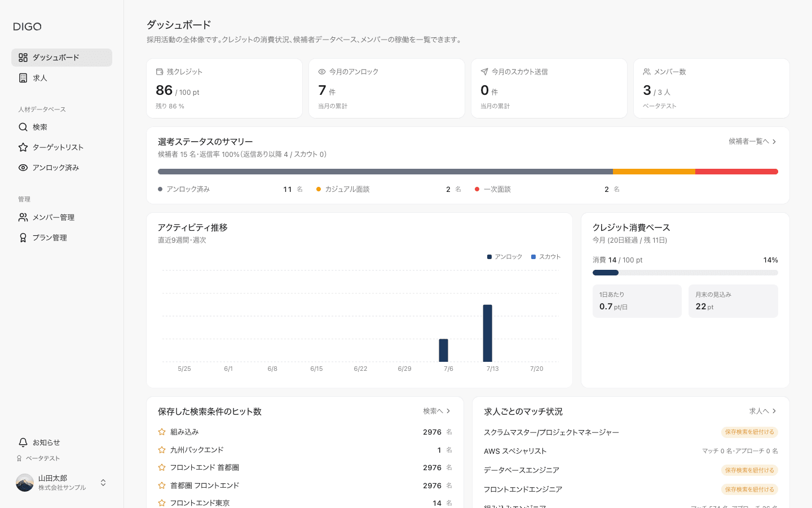Click the star icon beside フロントエンド 首都圏
812x508 pixels.
162,467
